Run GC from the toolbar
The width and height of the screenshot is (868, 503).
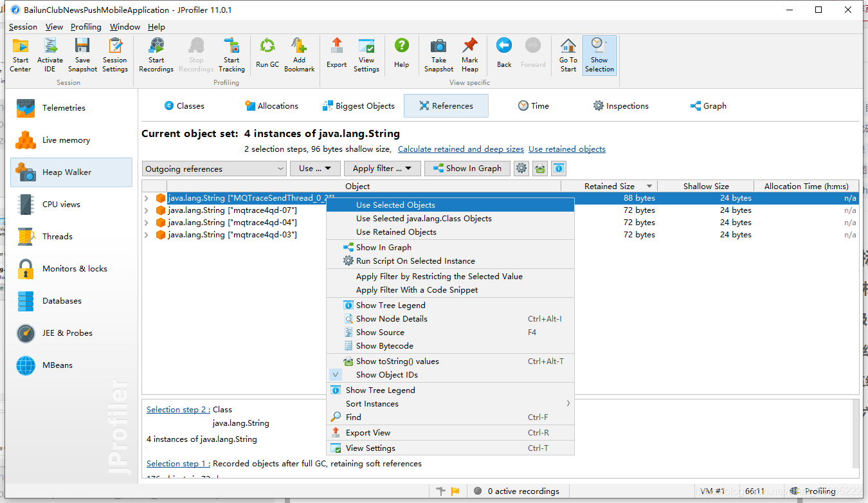coord(267,53)
